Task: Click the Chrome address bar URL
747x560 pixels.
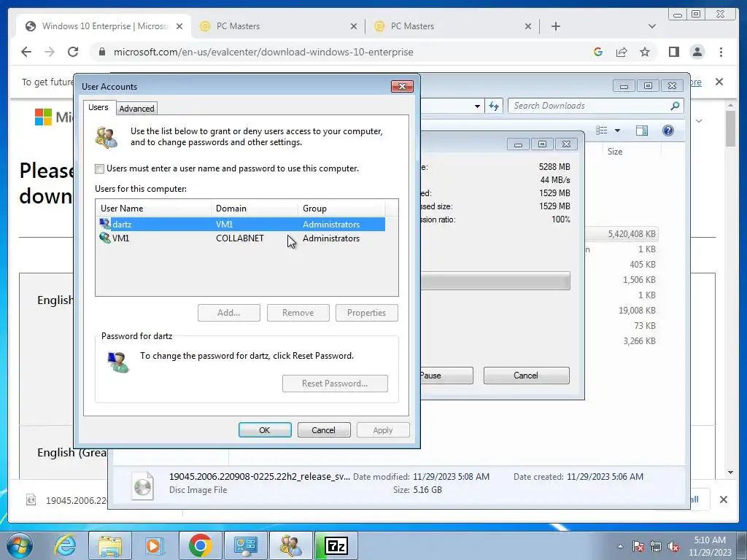Action: pos(263,52)
